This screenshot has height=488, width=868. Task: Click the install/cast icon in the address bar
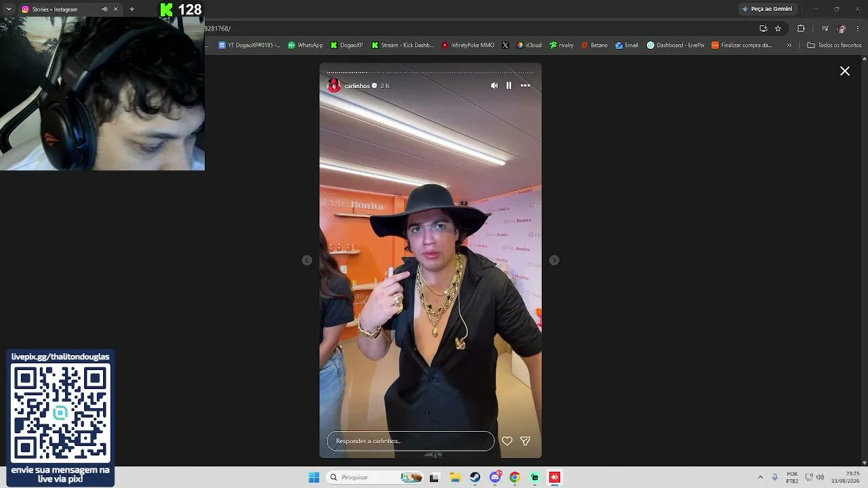click(x=764, y=28)
